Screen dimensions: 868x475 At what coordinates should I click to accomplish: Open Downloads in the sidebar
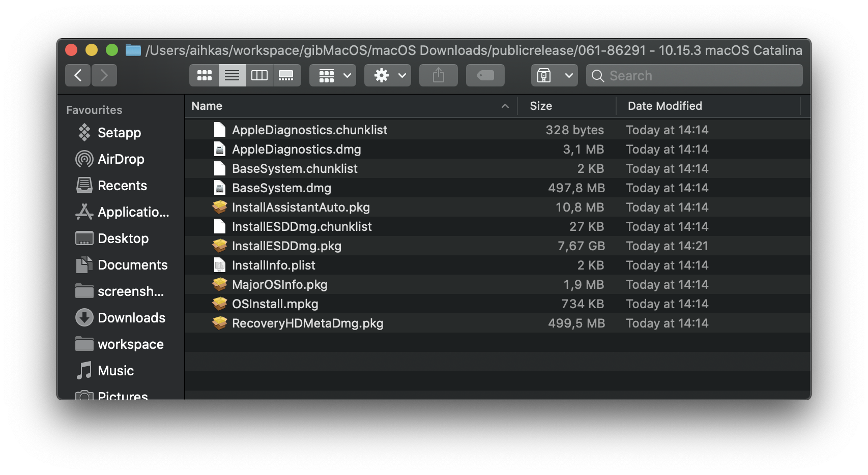pos(121,318)
